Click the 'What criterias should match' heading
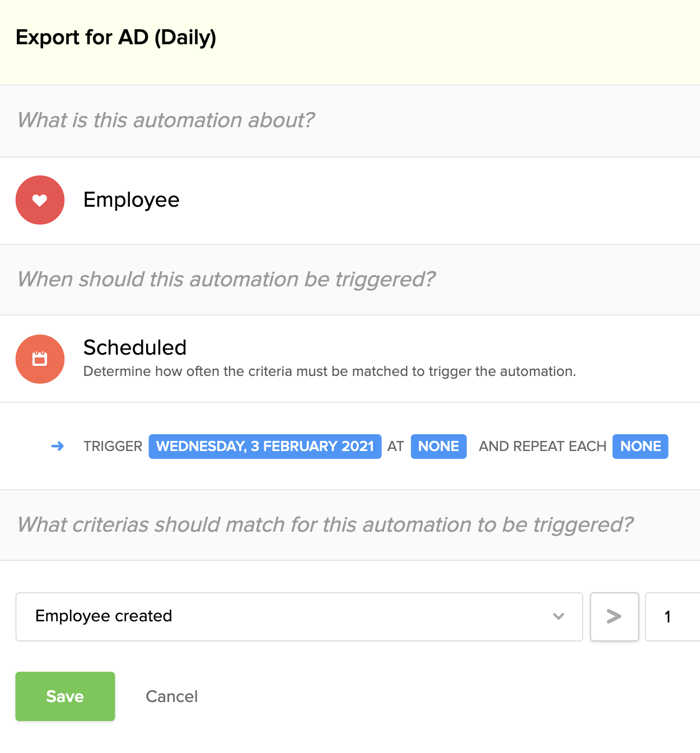The image size is (700, 753). pyautogui.click(x=325, y=525)
